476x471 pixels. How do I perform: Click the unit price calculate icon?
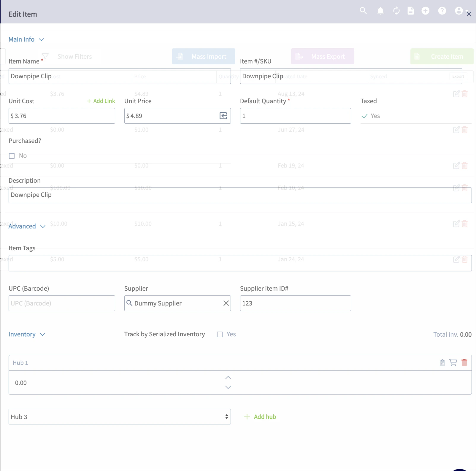pyautogui.click(x=223, y=116)
